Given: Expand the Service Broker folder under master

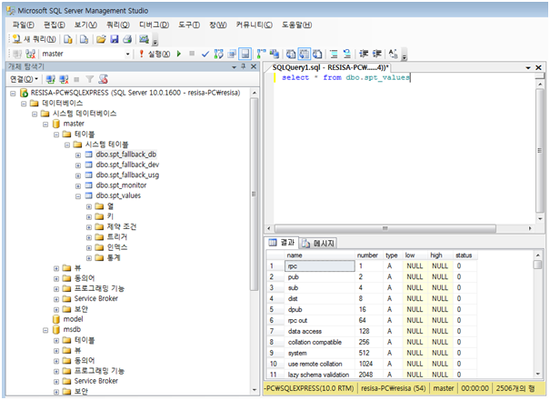Looking at the screenshot, I should point(56,299).
